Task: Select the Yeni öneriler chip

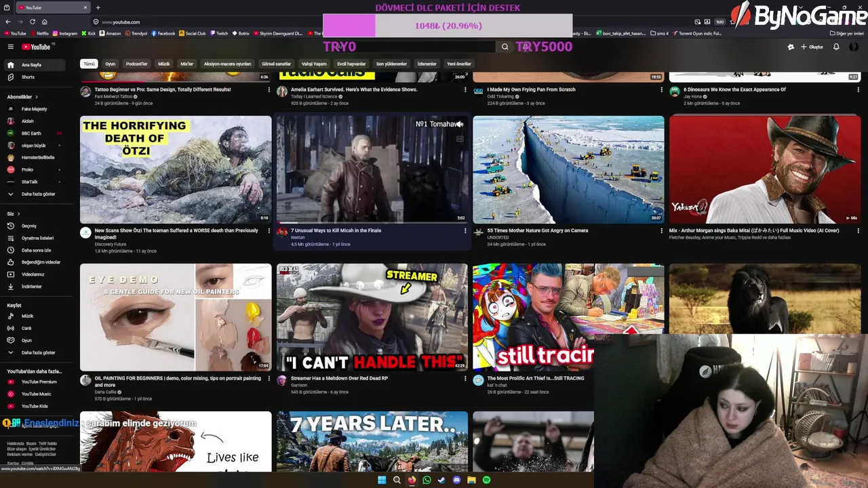Action: 459,64
